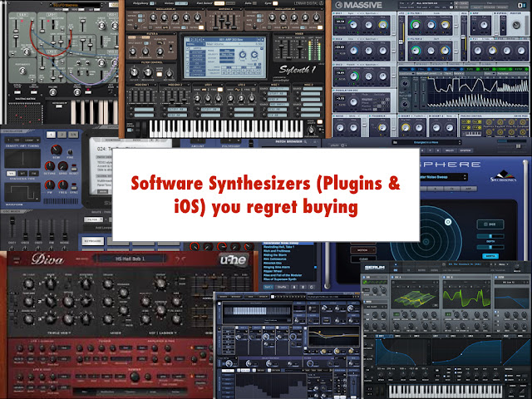Click the Sylenth 1 script logo
This screenshot has width=532, height=399.
[298, 70]
